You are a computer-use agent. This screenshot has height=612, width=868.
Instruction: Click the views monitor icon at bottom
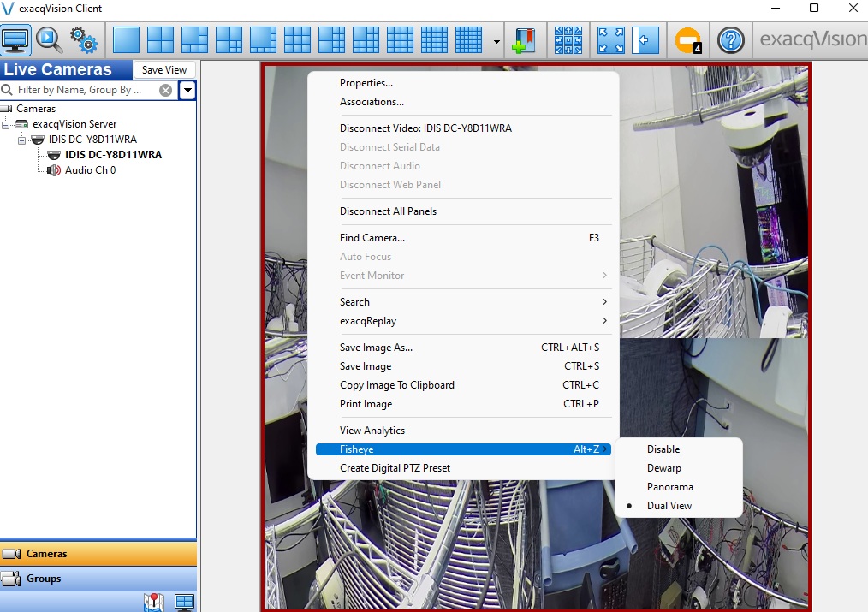click(x=184, y=602)
